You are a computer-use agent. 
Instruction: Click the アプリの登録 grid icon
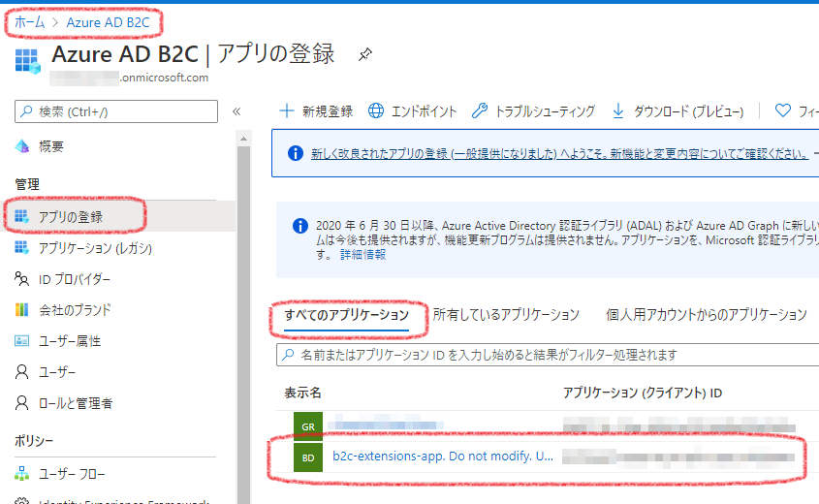tap(22, 216)
